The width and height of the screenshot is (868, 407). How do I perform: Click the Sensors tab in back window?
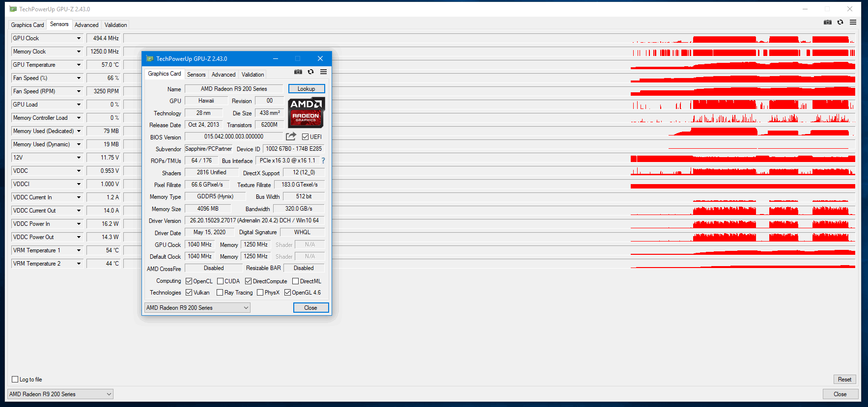tap(59, 24)
